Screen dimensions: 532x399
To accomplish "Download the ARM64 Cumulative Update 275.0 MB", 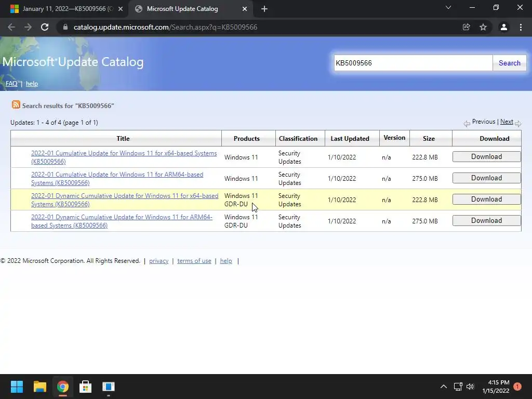I will (486, 178).
